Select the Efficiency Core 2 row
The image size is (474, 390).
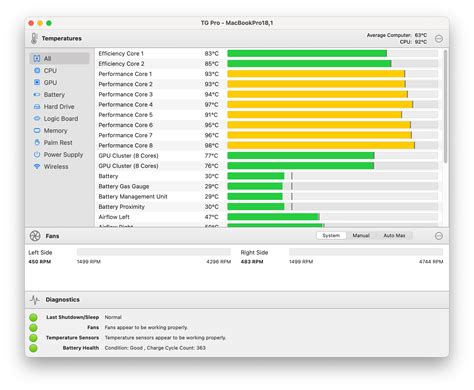pos(268,64)
